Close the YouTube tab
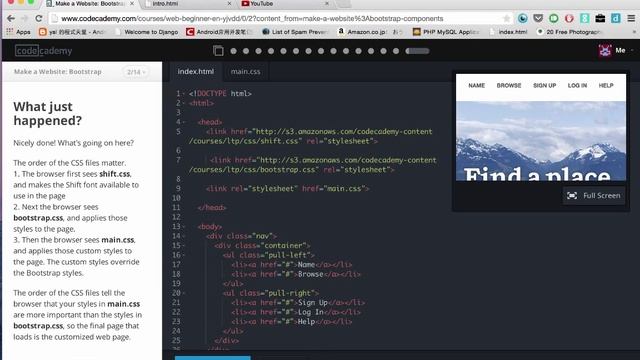This screenshot has width=640, height=360. click(x=327, y=3)
